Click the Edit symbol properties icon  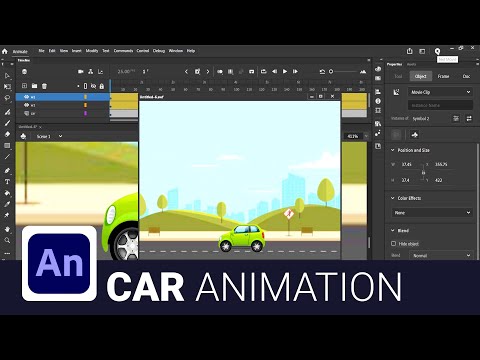tap(456, 118)
